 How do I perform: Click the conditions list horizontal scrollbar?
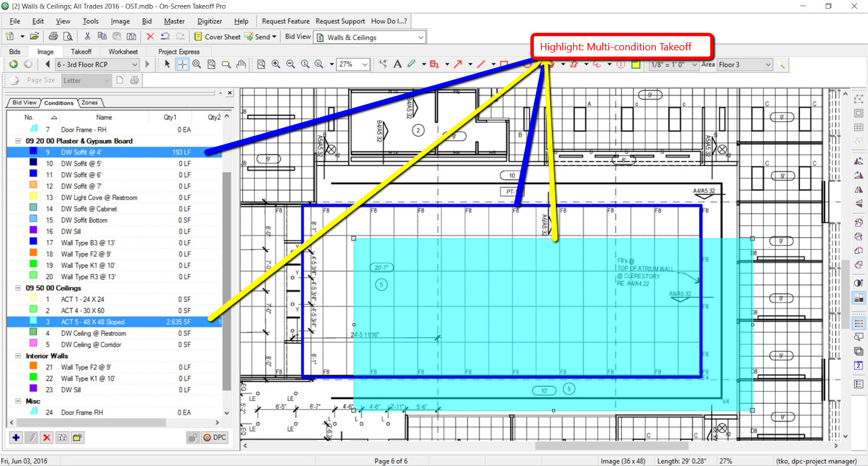pyautogui.click(x=91, y=422)
